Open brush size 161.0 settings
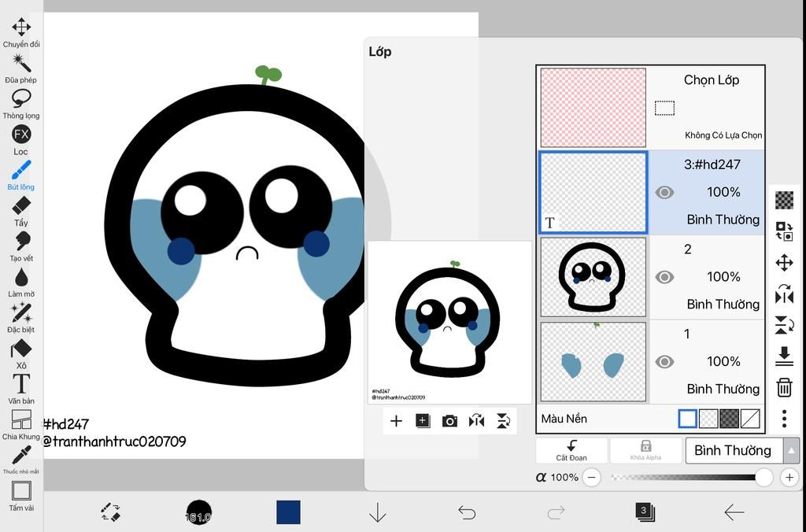 pyautogui.click(x=198, y=512)
